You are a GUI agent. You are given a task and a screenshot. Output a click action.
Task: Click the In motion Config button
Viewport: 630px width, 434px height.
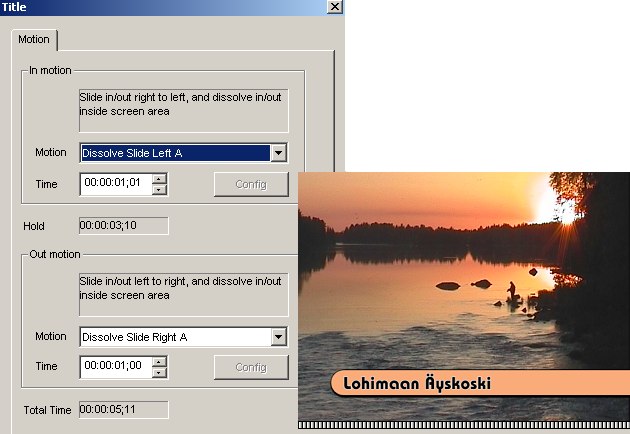coord(251,184)
